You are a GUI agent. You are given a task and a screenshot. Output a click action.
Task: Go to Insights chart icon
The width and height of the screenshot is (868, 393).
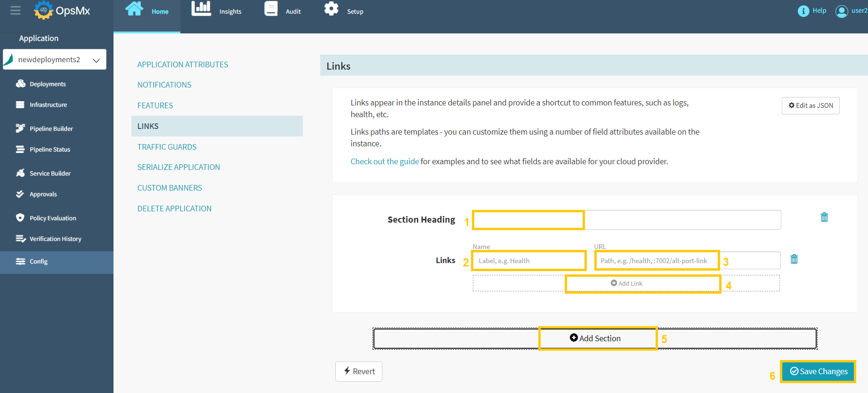[201, 9]
